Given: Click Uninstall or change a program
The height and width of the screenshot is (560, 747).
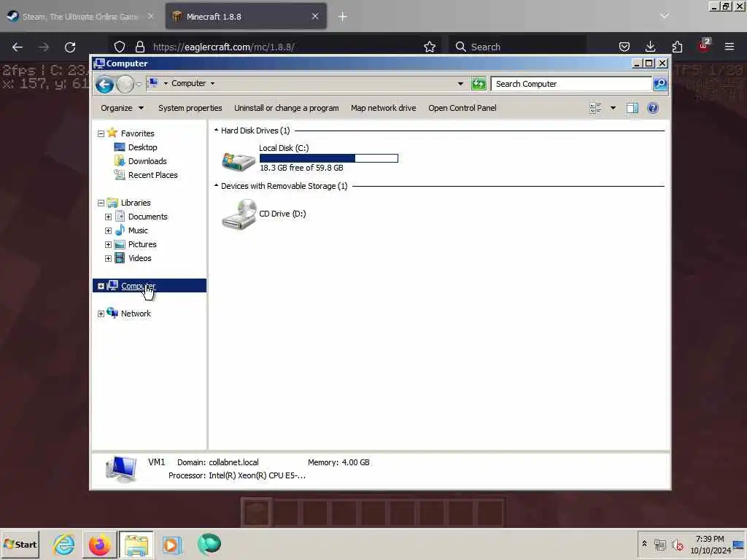Looking at the screenshot, I should coord(286,108).
